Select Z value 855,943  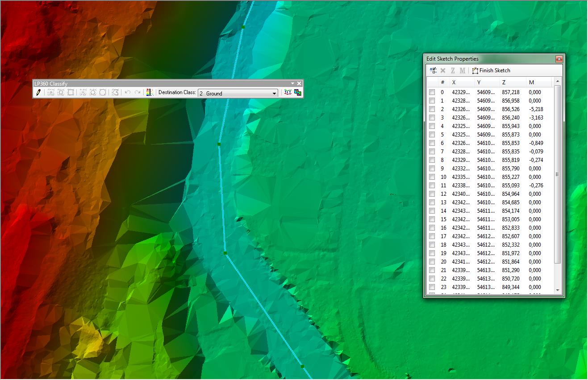pyautogui.click(x=511, y=126)
